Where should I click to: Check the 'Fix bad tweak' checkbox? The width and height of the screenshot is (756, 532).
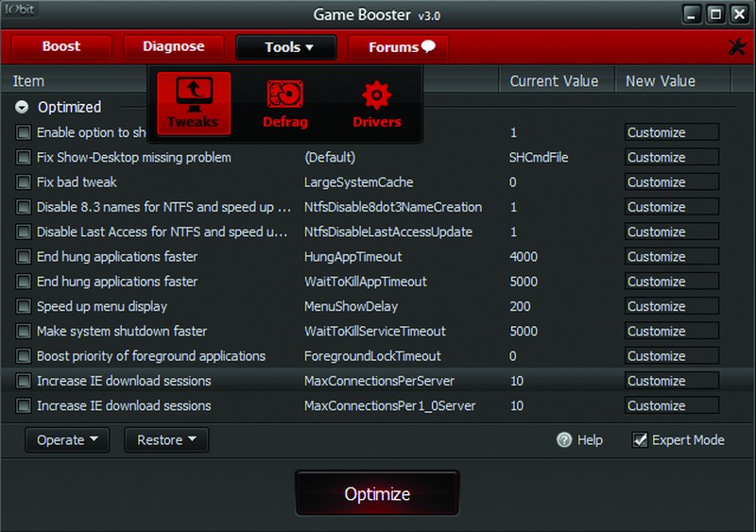pos(23,181)
